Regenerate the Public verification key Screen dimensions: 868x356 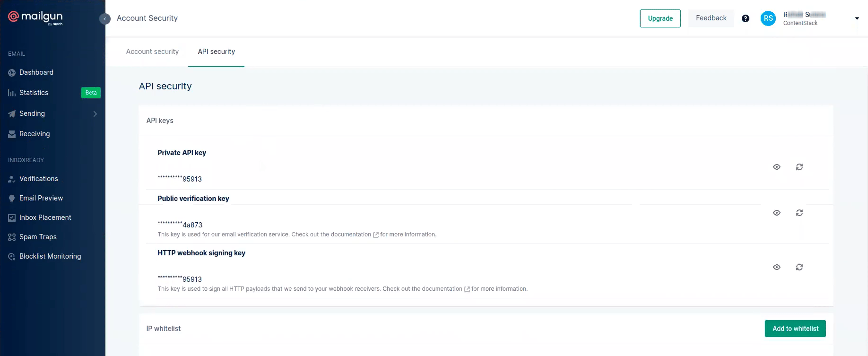[799, 213]
